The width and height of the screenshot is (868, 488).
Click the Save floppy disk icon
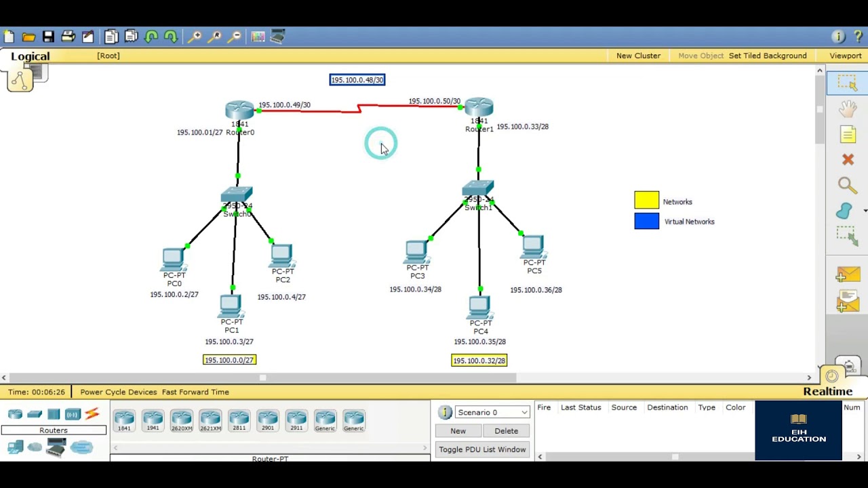tap(48, 37)
